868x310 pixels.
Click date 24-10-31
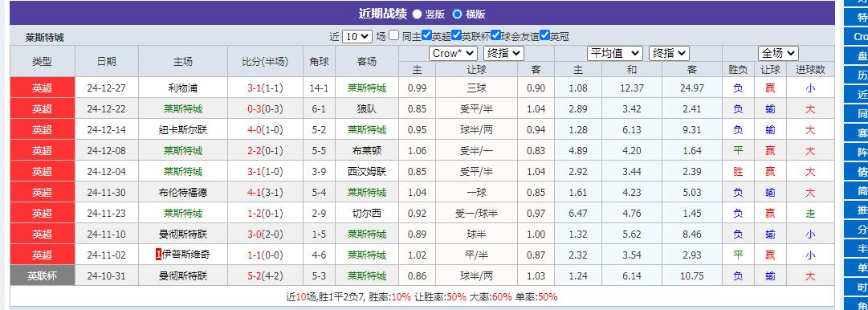[107, 275]
